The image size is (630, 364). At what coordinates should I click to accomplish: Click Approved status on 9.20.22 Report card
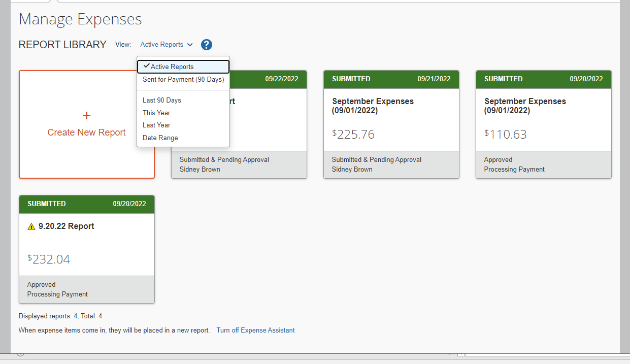coord(41,284)
